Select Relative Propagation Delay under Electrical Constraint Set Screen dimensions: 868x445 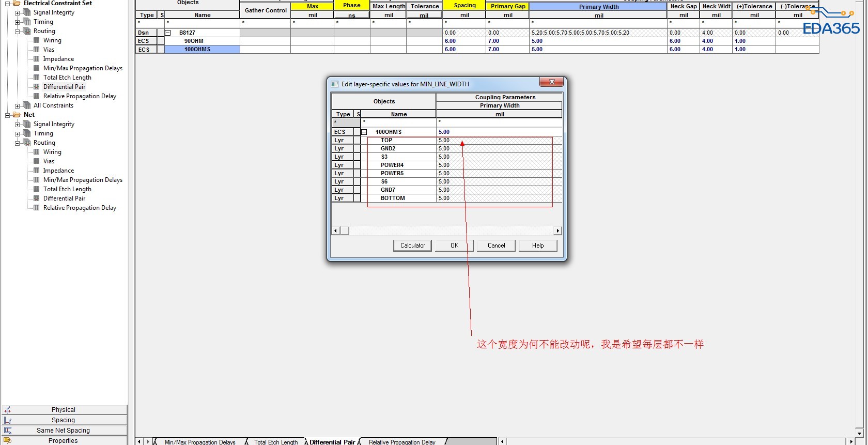[x=80, y=96]
